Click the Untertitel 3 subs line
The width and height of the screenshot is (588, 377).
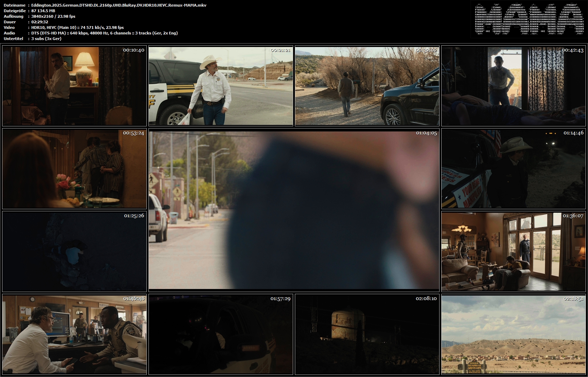pyautogui.click(x=46, y=39)
